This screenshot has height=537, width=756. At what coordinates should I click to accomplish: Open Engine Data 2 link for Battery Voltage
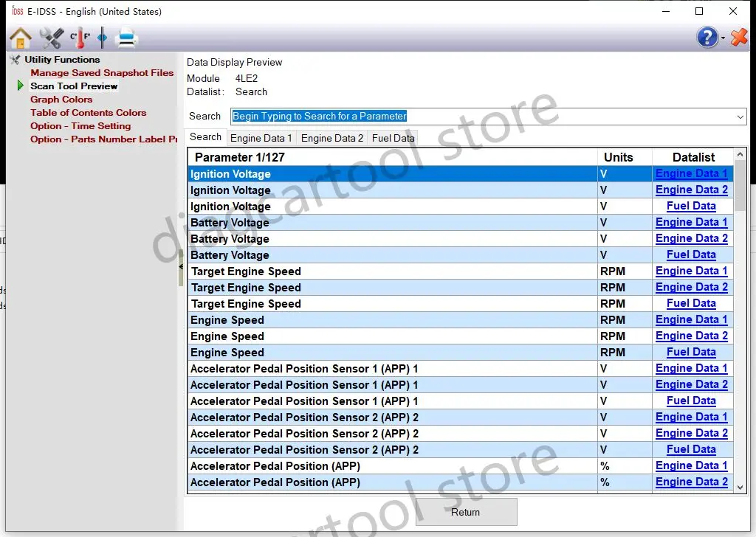[x=691, y=238]
